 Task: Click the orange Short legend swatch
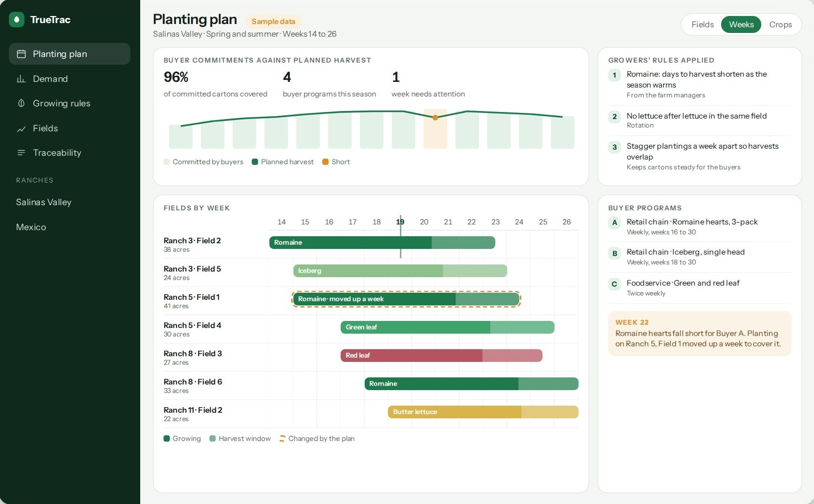pos(325,162)
